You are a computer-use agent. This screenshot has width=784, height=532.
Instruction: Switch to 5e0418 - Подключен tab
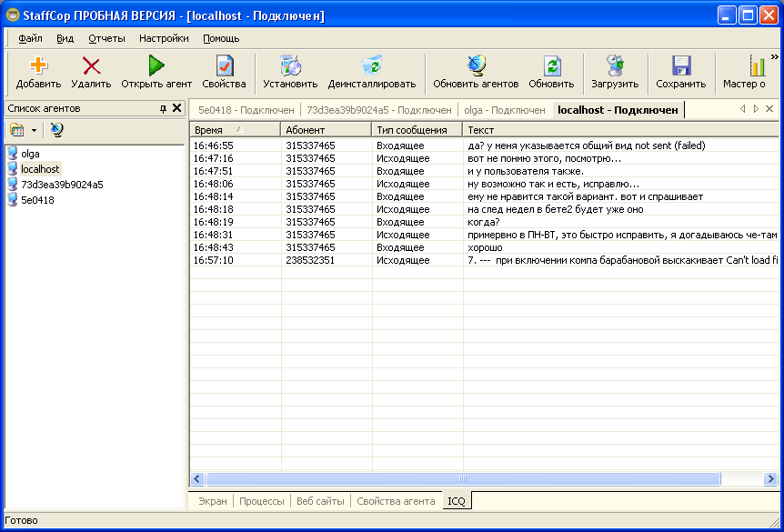[x=246, y=110]
